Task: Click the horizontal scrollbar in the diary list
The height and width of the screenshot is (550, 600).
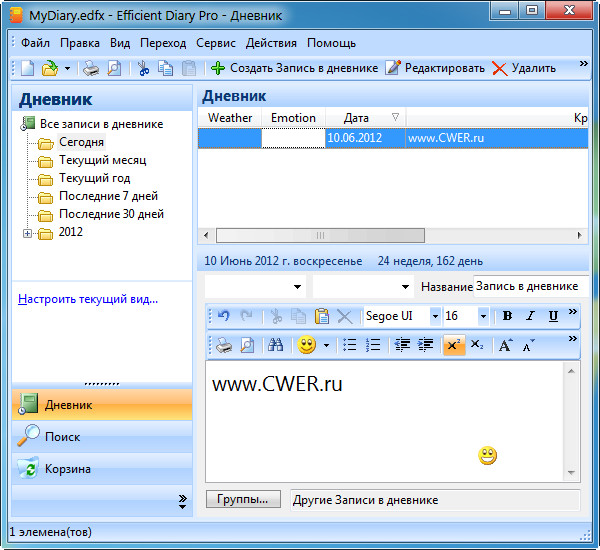Action: coord(320,235)
